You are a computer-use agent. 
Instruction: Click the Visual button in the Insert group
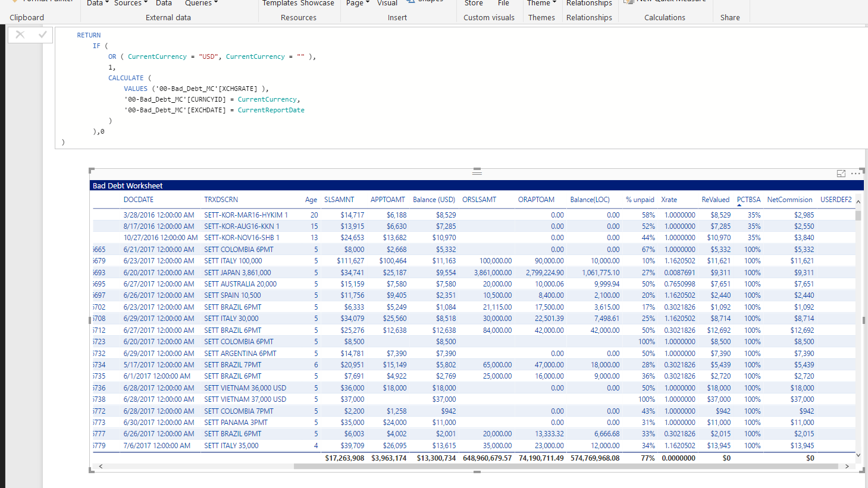[x=387, y=3]
